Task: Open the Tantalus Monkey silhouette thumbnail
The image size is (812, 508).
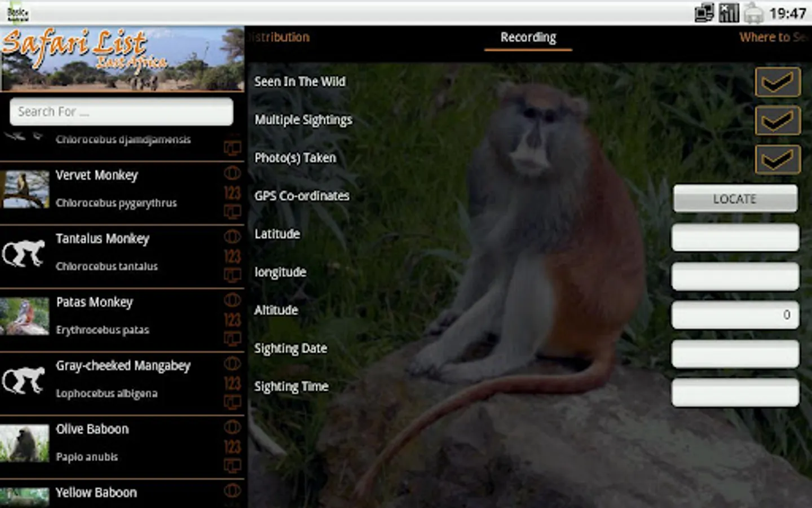Action: pyautogui.click(x=24, y=253)
